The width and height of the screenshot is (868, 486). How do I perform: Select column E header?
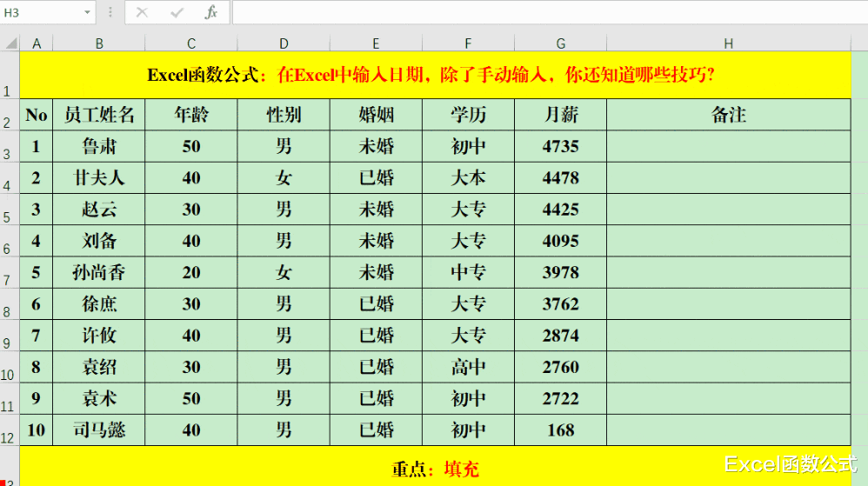(x=376, y=43)
